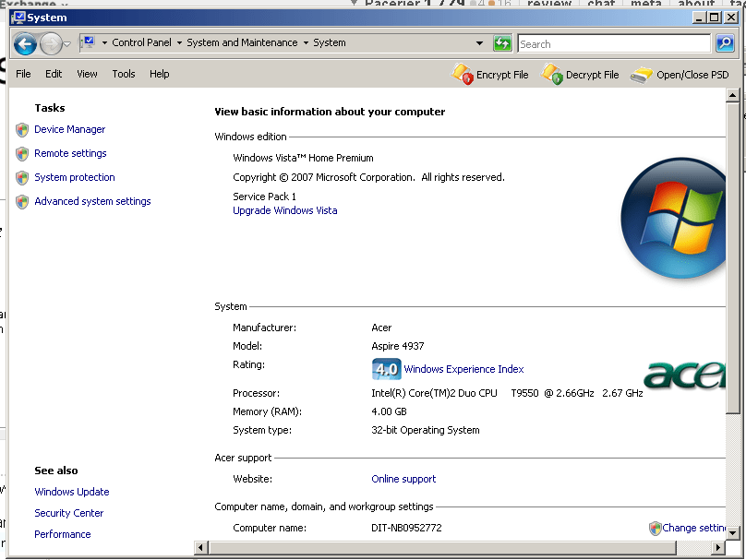Click the Windows Vista logo orb

(x=673, y=219)
